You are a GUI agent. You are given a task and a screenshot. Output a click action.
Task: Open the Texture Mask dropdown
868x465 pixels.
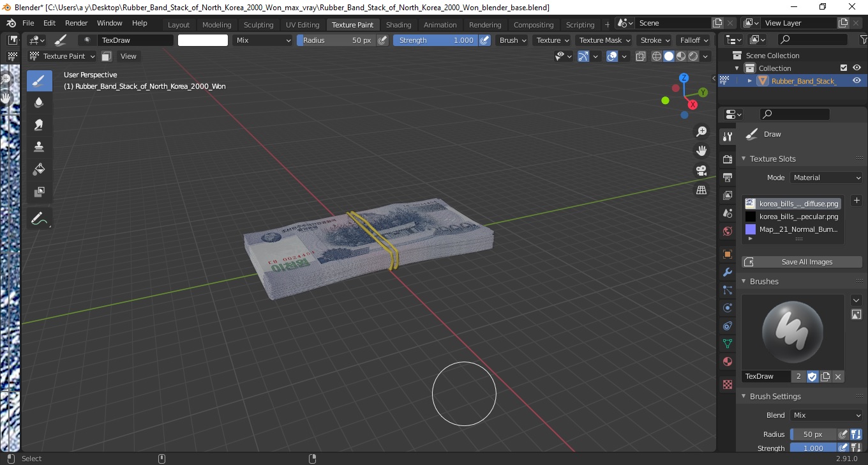coord(604,40)
